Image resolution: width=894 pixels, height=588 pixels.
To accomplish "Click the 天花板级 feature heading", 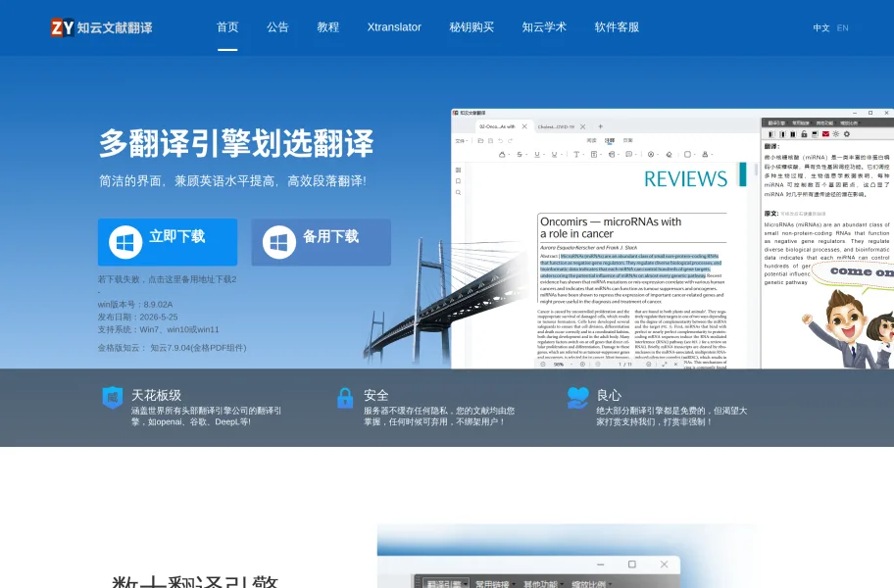I will click(x=156, y=395).
